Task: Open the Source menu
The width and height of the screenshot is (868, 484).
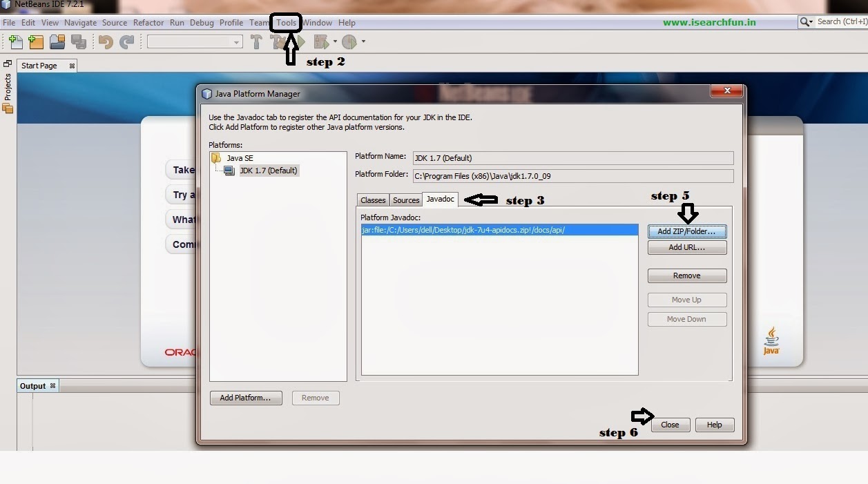Action: [x=115, y=23]
